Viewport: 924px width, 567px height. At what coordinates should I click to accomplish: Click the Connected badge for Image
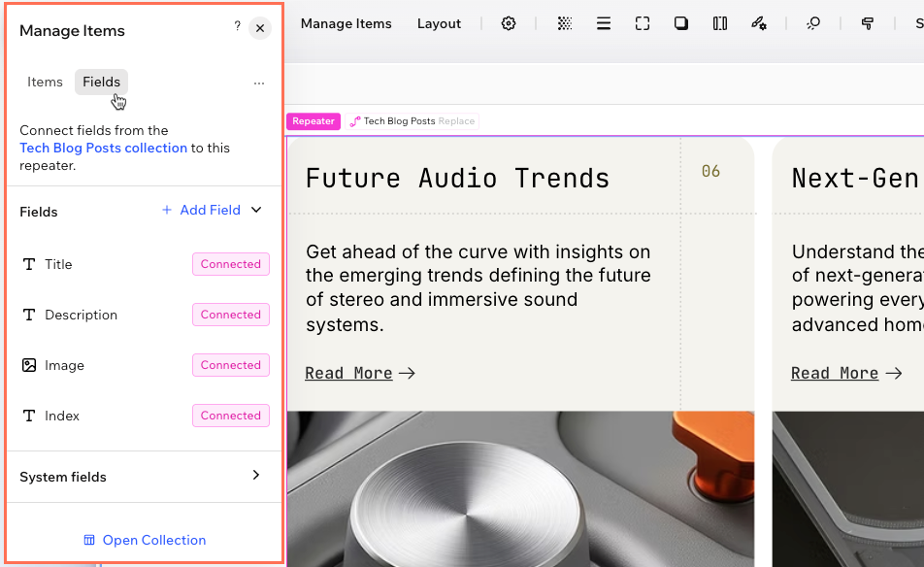pos(230,365)
